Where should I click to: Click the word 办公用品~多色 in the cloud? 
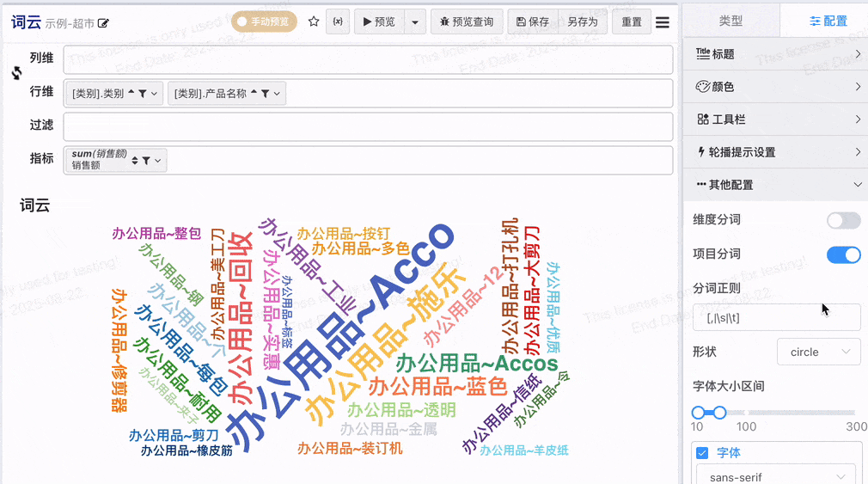pos(360,248)
